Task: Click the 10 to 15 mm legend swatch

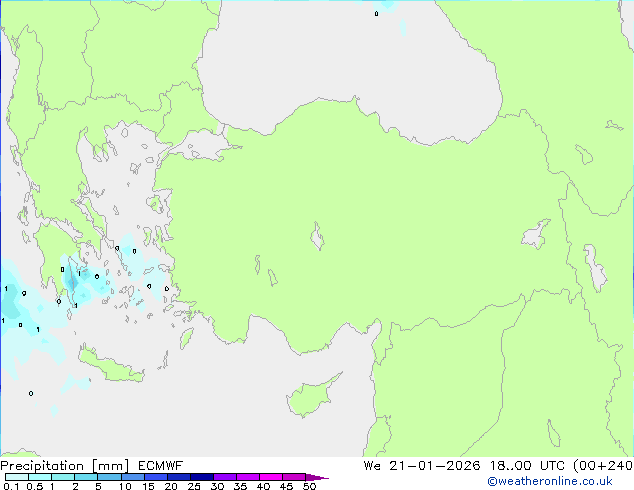Action: tap(133, 477)
